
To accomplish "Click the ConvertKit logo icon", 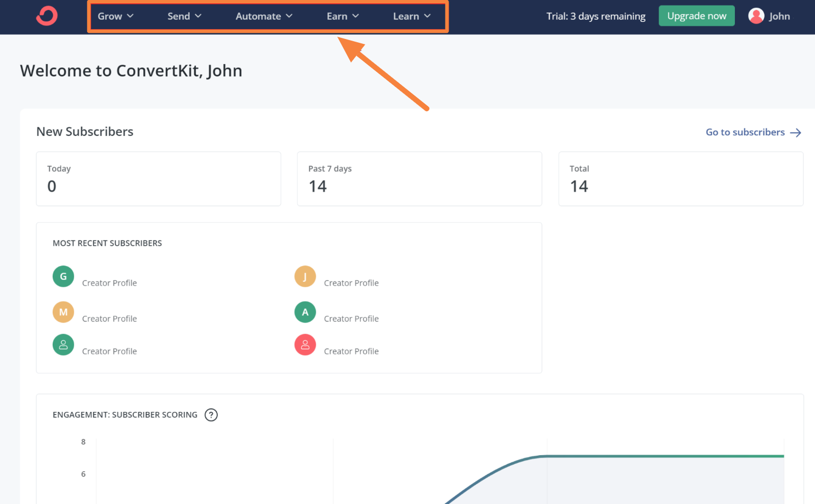I will coord(47,16).
